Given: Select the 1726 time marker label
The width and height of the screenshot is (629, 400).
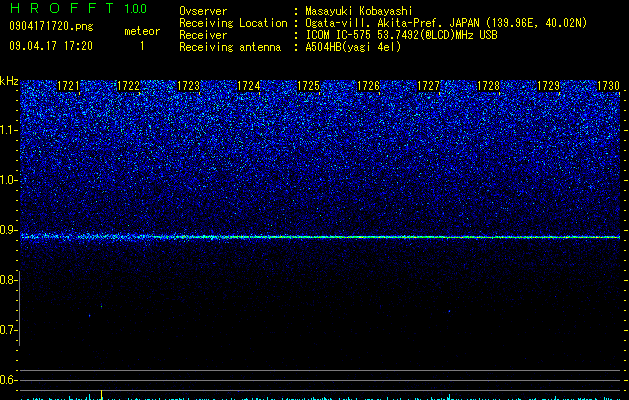Looking at the screenshot, I should [368, 86].
